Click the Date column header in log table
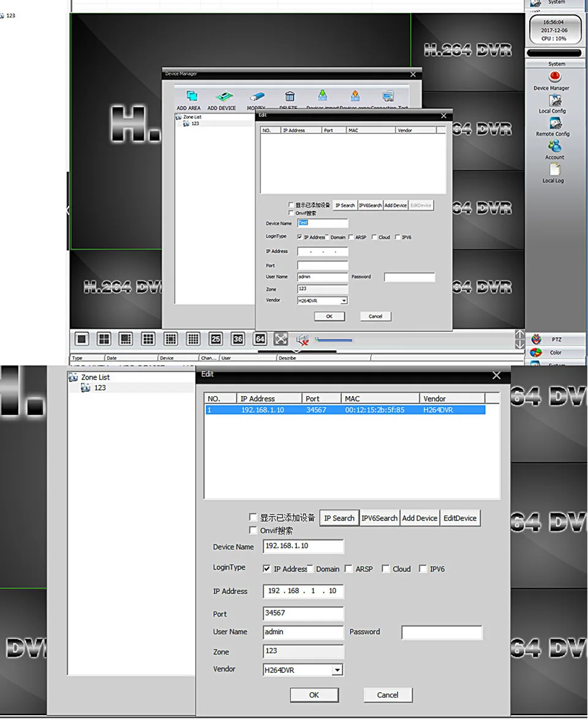This screenshot has height=720, width=588. [131, 358]
